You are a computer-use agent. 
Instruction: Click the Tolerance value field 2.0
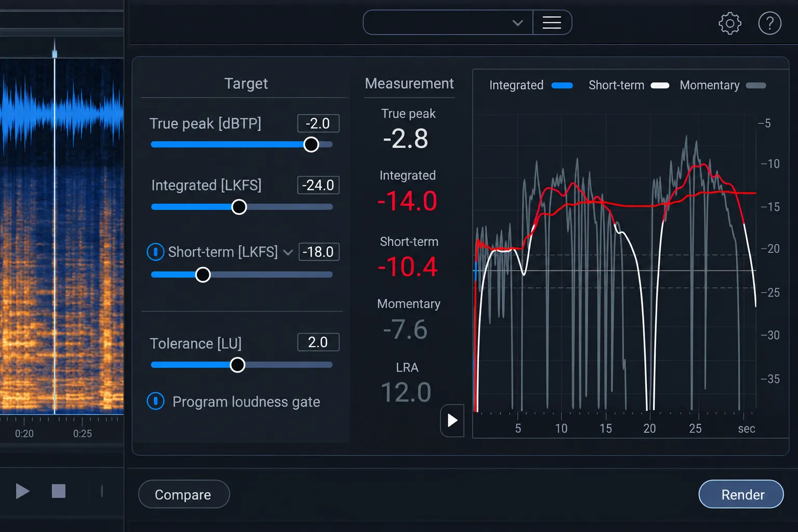(x=318, y=342)
